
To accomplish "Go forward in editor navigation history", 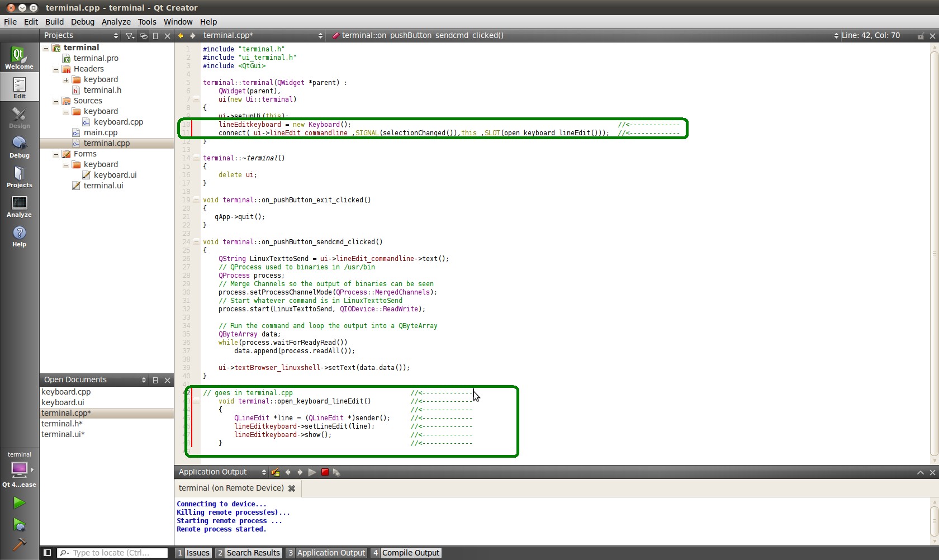I will pos(193,35).
